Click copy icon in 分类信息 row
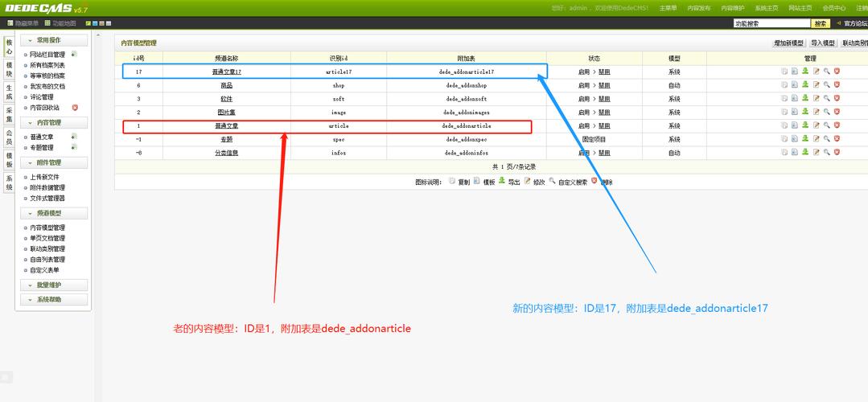868x402 pixels. 784,152
